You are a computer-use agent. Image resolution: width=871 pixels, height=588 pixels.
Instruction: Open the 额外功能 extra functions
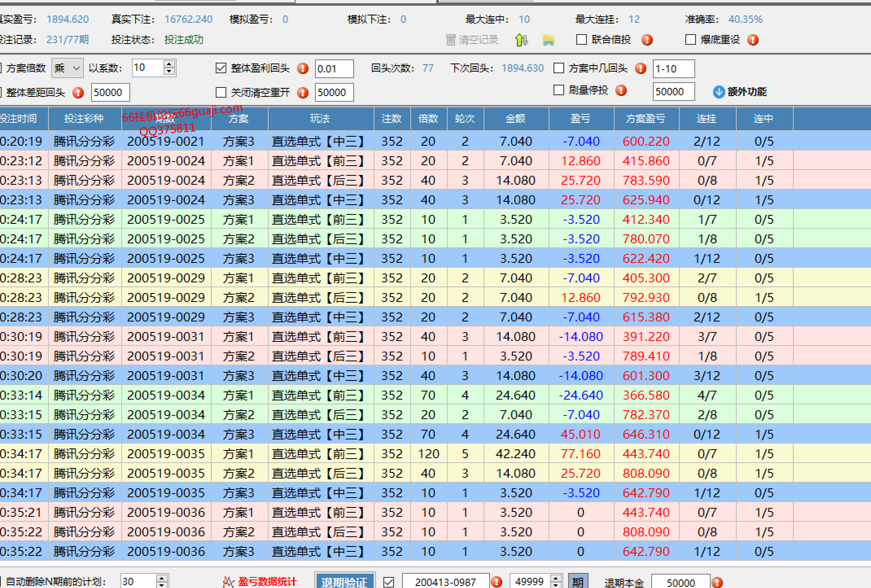tap(740, 92)
